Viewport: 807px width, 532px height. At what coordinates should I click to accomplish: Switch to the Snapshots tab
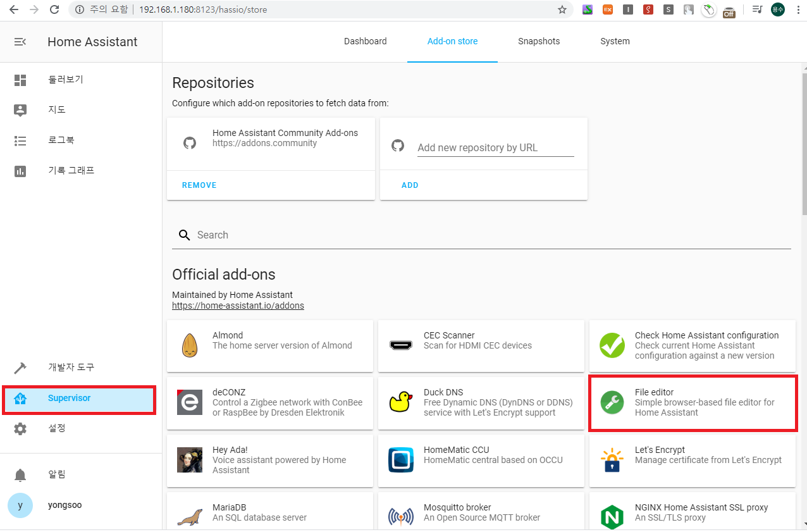539,41
